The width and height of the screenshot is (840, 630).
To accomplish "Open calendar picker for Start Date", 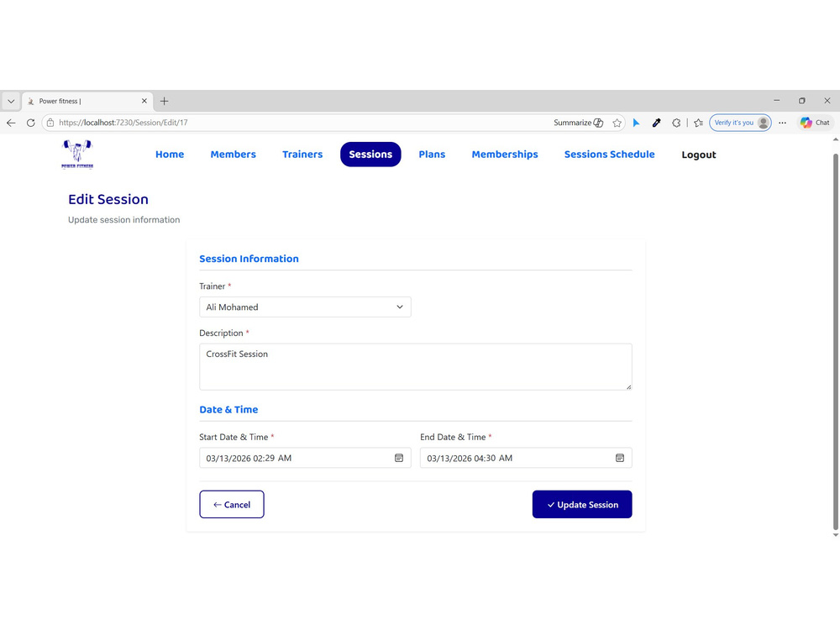I will 399,458.
